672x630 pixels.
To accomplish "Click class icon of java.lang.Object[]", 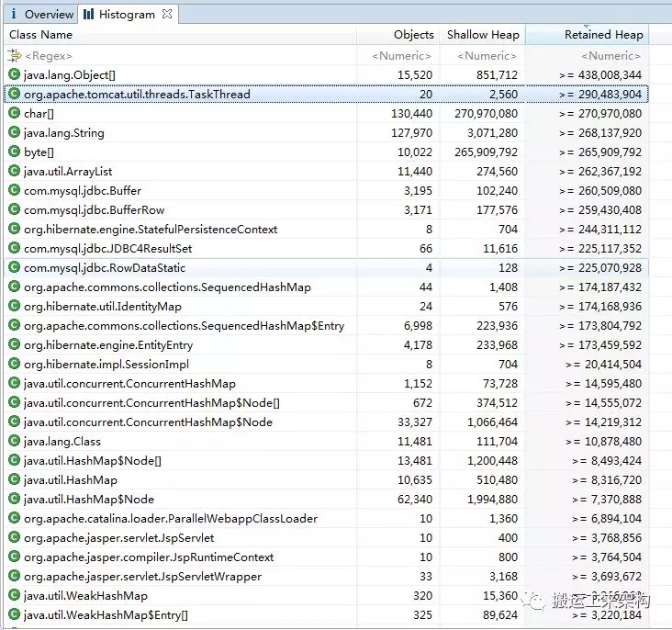I will click(14, 74).
